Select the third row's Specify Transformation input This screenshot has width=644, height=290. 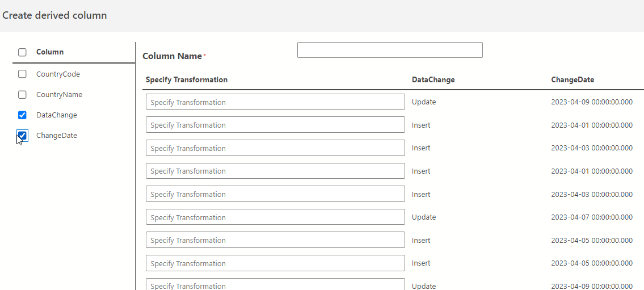pyautogui.click(x=275, y=148)
